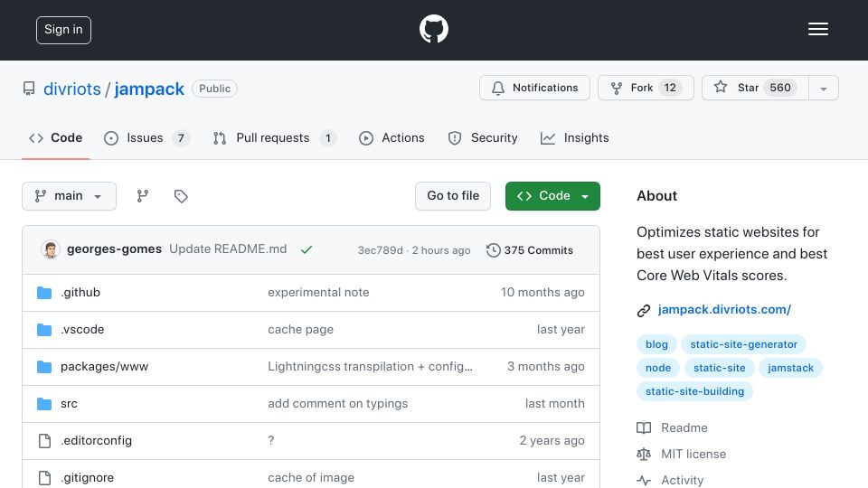The height and width of the screenshot is (488, 868).
Task: Expand the Star lists dropdown arrow
Action: tap(824, 89)
